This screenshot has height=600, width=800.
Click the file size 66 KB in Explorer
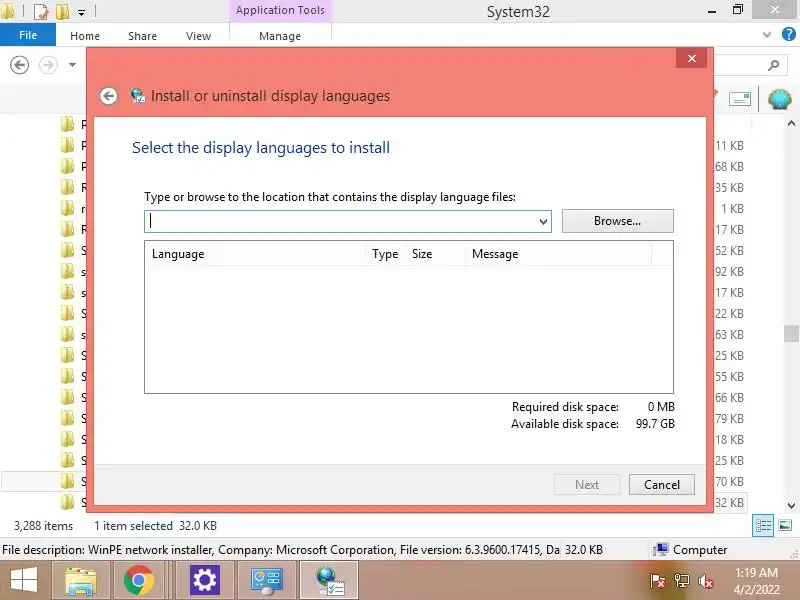point(729,397)
